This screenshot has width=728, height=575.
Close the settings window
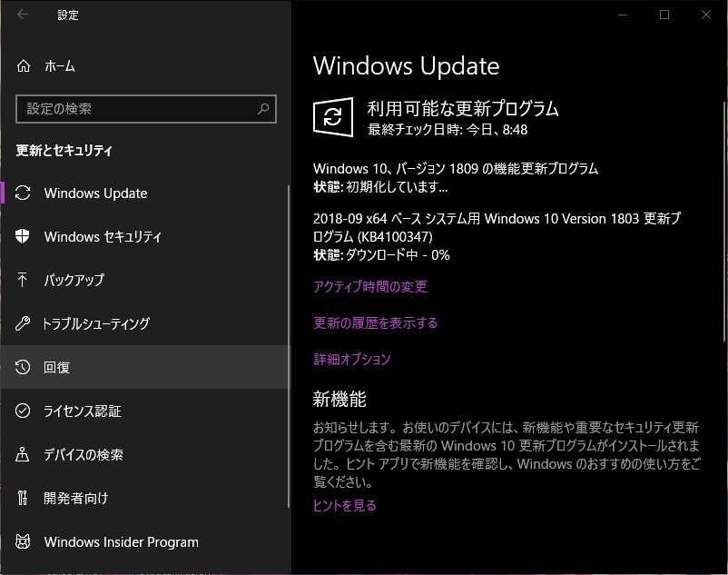pyautogui.click(x=706, y=15)
